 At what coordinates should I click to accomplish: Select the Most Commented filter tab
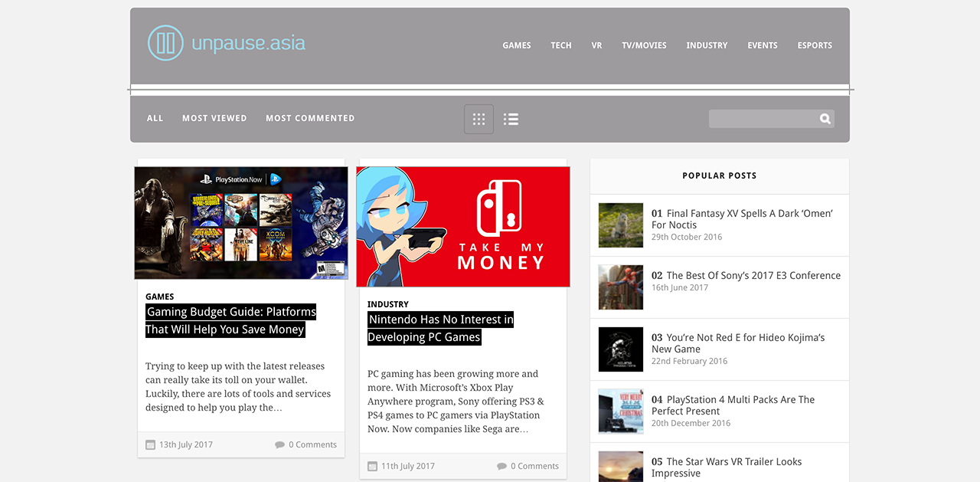[x=310, y=118]
